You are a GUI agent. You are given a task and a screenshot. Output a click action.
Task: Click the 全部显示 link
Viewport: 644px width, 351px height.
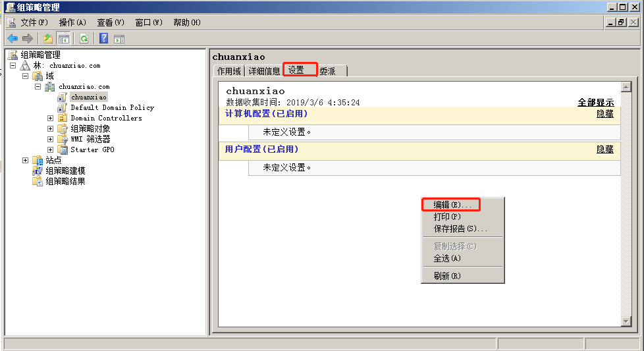pos(595,102)
